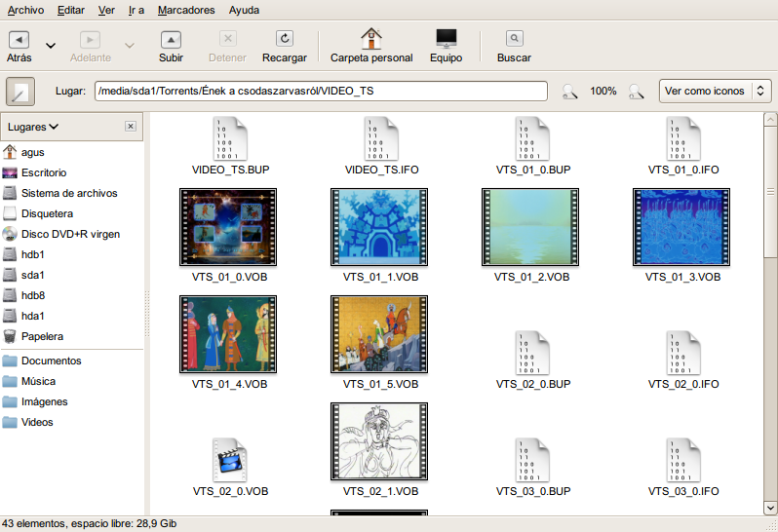Open the Atrás history dropdown arrow
This screenshot has width=778, height=532.
[x=51, y=45]
